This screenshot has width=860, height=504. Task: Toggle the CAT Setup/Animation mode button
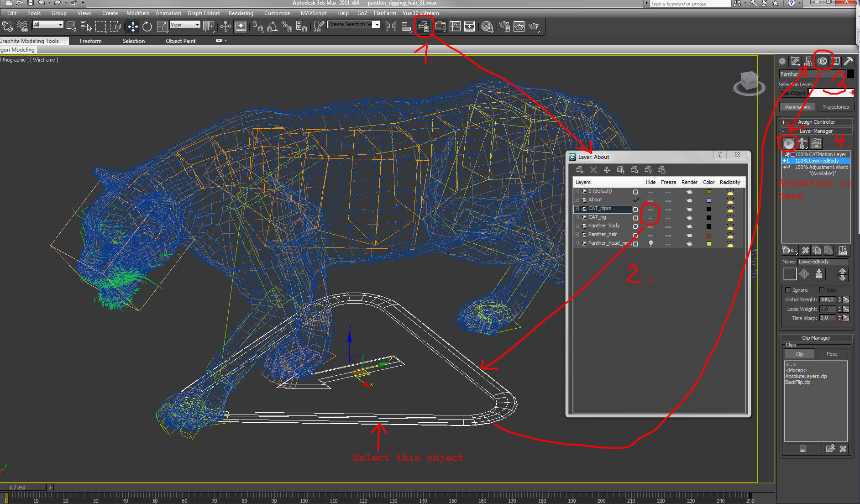click(x=788, y=143)
